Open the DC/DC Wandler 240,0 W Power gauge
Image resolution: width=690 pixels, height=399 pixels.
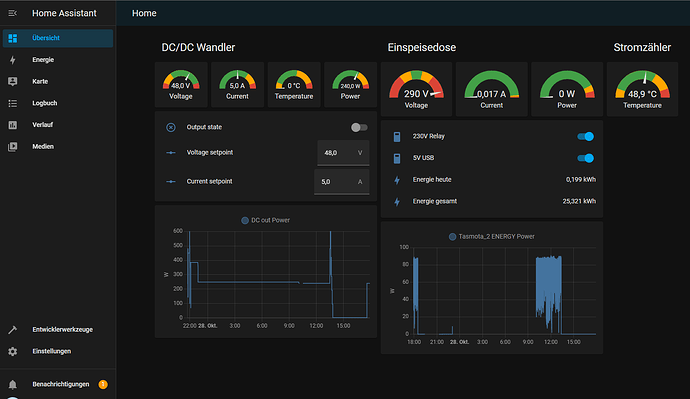coord(350,84)
